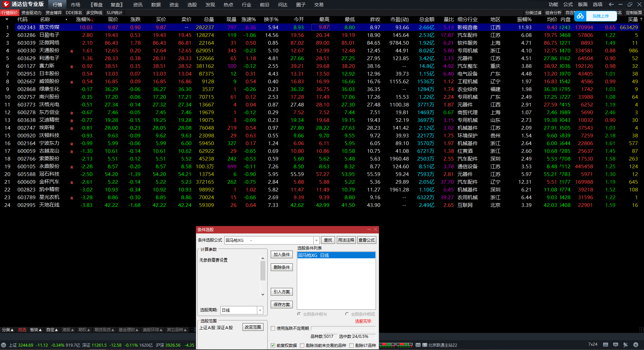Enable 使用涨跌不定周期 checkbox
644x350 pixels.
[273, 329]
